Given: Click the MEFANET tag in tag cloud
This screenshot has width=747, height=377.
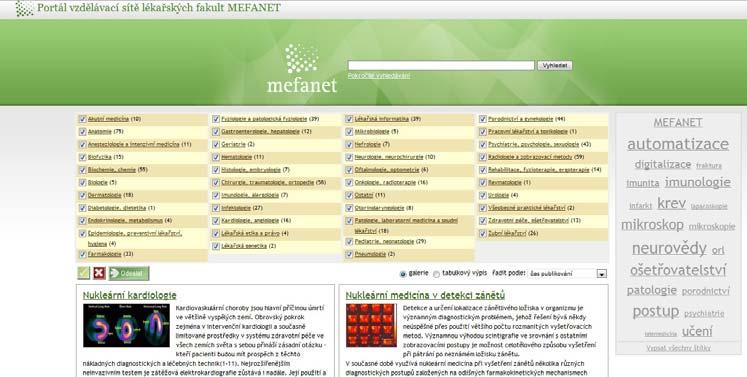Looking at the screenshot, I should tap(678, 122).
